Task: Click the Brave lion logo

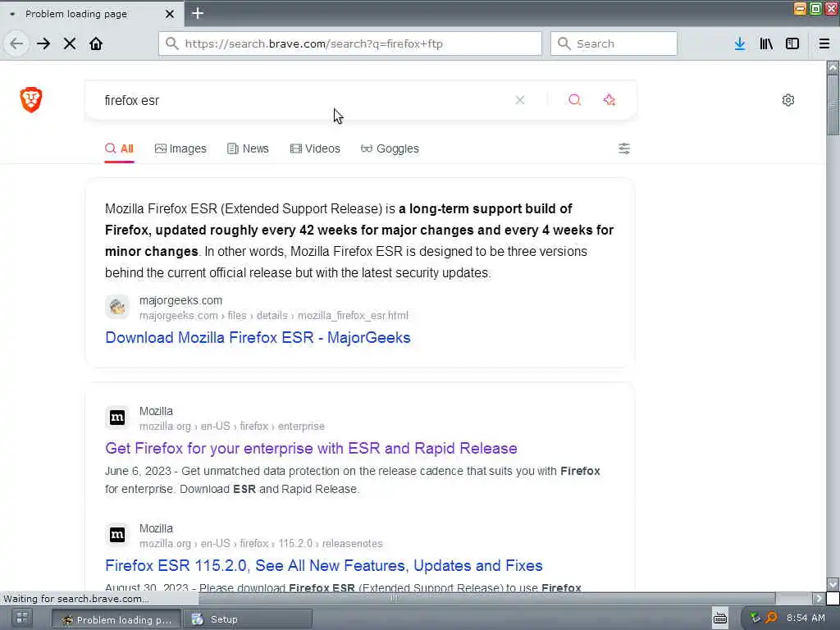Action: (x=31, y=99)
